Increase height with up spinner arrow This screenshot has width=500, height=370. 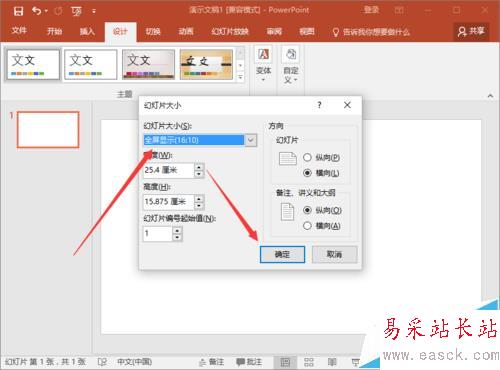(199, 198)
